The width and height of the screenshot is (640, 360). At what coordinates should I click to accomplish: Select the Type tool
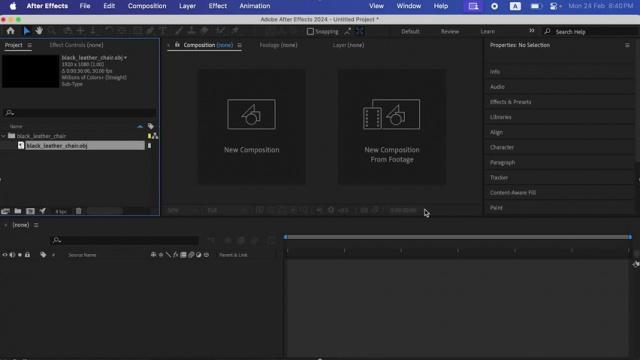click(x=163, y=31)
